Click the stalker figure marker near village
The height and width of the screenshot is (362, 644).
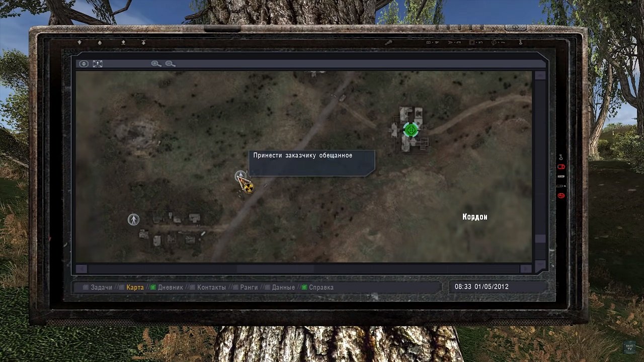133,219
